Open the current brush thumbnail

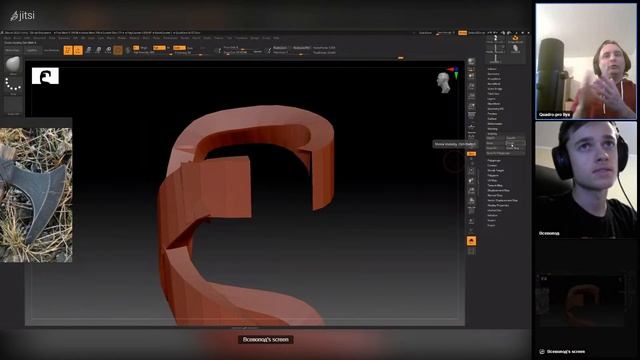(x=13, y=66)
